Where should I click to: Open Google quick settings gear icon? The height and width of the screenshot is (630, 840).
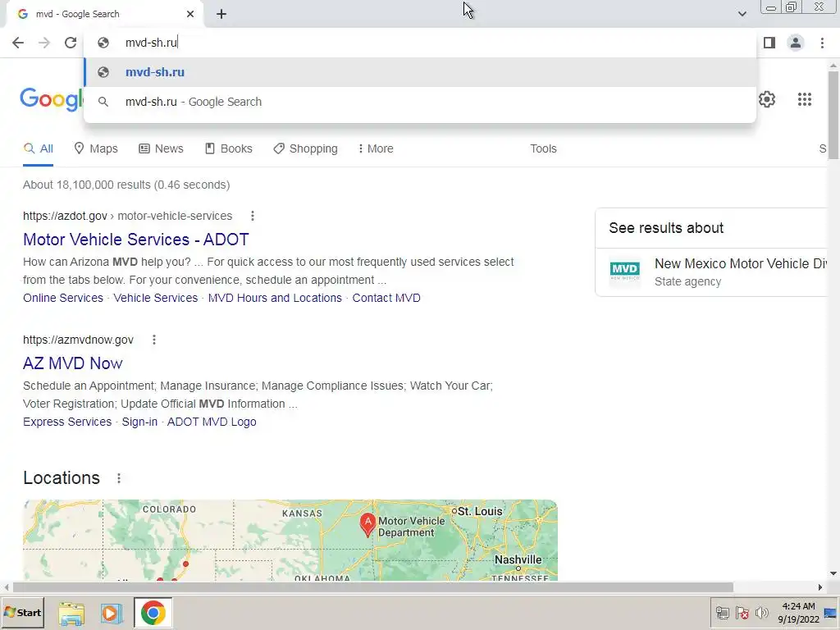click(767, 99)
